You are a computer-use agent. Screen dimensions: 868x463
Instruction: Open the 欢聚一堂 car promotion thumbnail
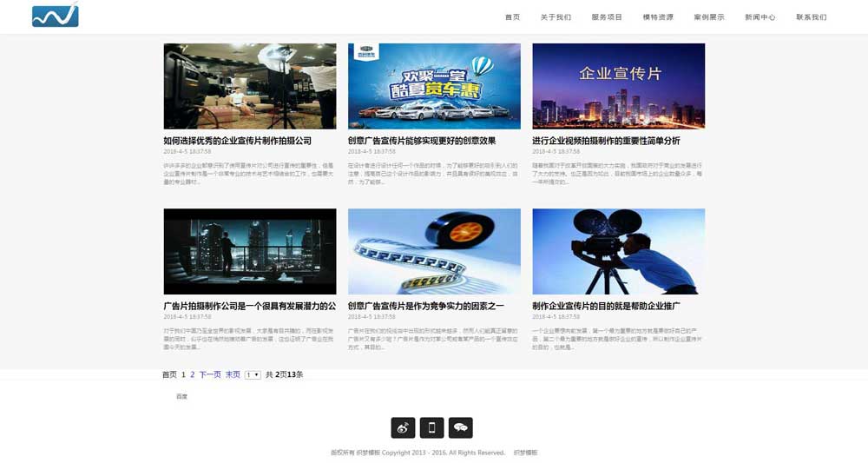(x=434, y=86)
